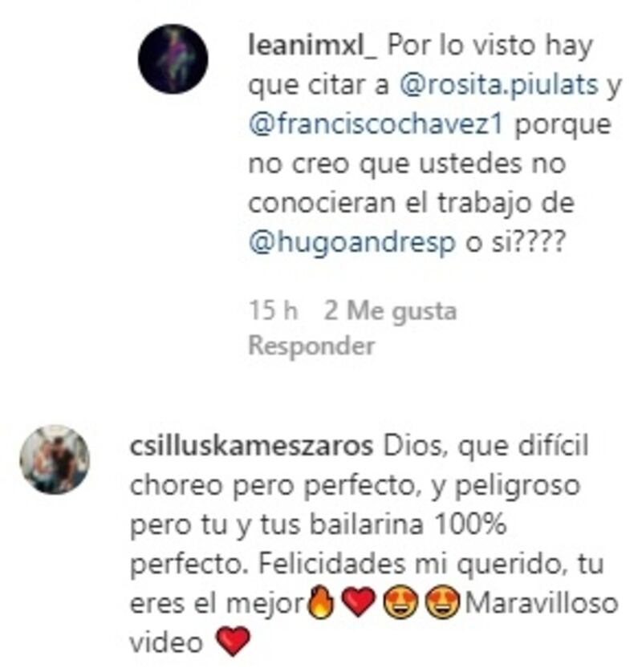Visit the csilluskameszaros username link

[251, 446]
